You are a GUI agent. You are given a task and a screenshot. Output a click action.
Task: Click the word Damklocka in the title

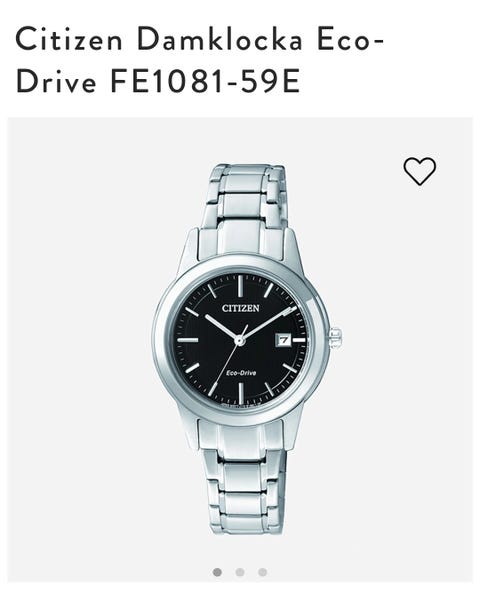[x=219, y=40]
